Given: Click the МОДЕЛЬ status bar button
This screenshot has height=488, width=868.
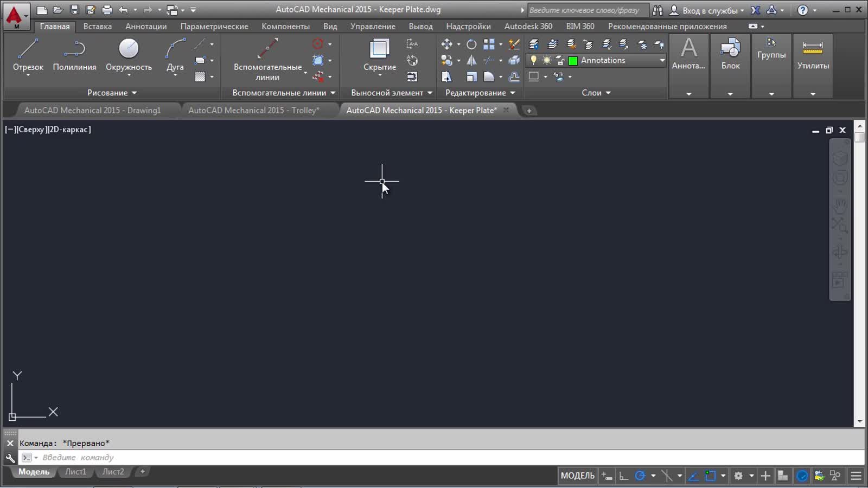Looking at the screenshot, I should click(x=577, y=476).
